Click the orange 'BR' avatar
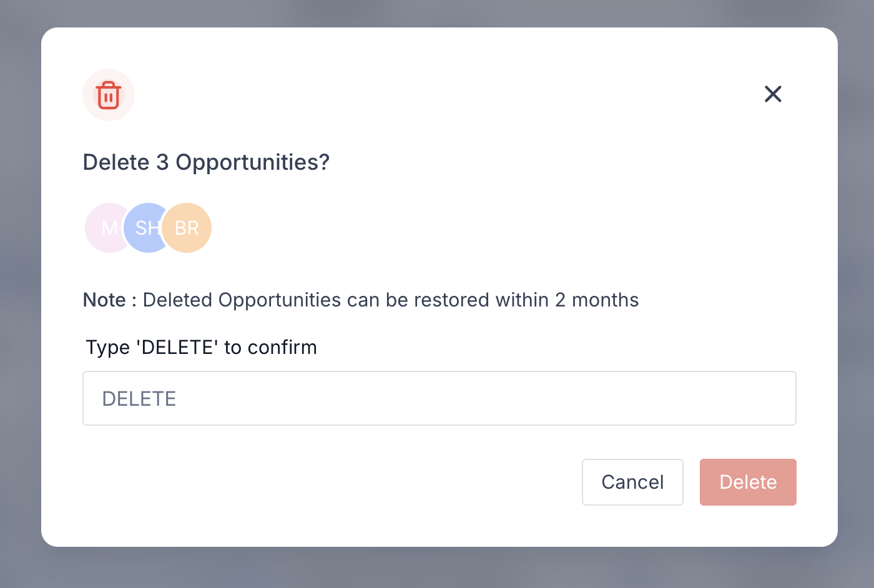This screenshot has height=588, width=874. coord(188,228)
